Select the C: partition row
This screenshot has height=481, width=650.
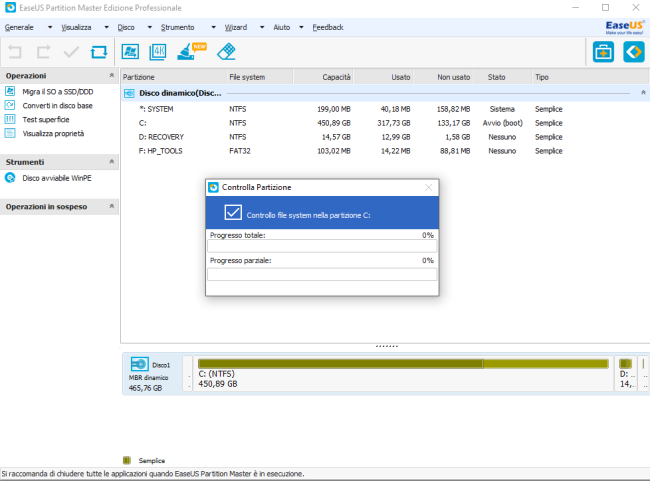pos(386,123)
